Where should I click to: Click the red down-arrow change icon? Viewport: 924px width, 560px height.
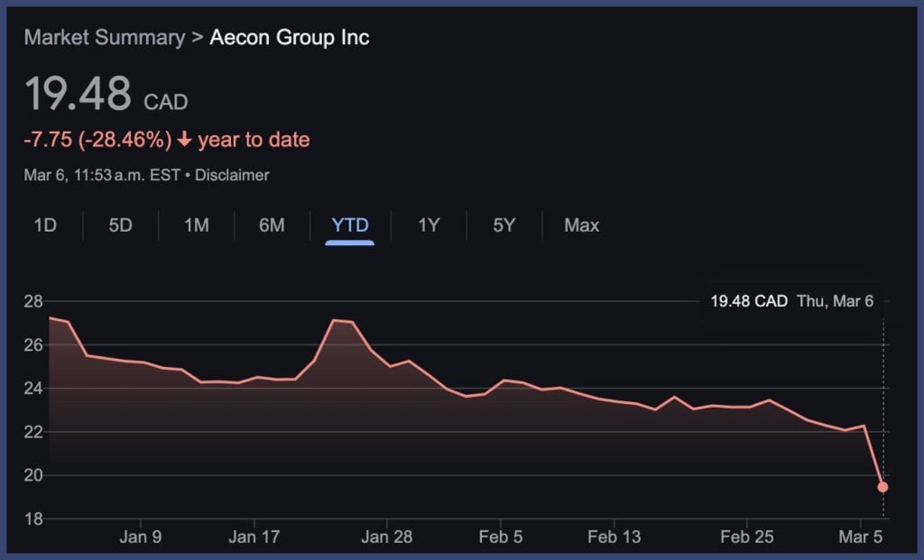tap(184, 141)
